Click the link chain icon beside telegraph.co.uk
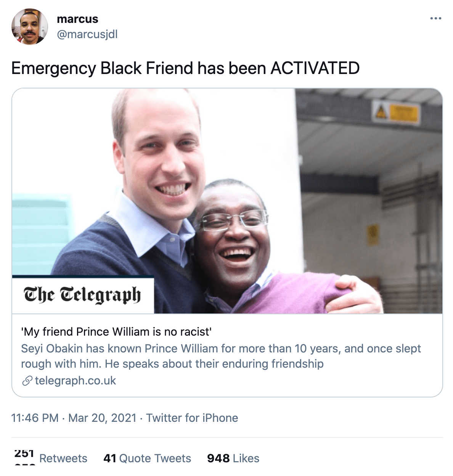This screenshot has height=476, width=453. click(27, 381)
